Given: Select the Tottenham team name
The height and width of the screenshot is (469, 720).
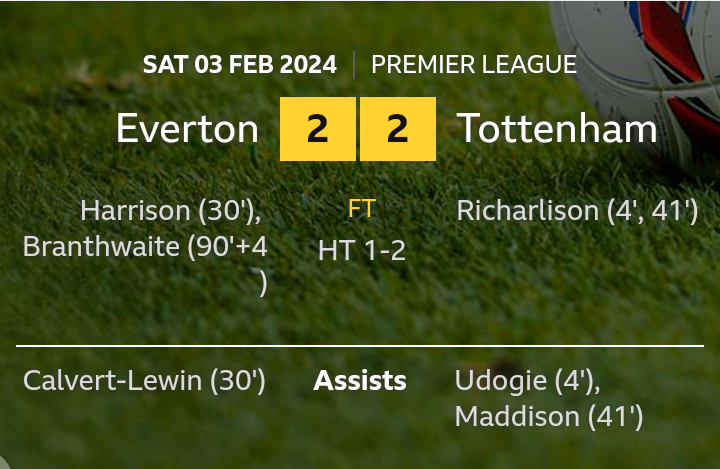Looking at the screenshot, I should tap(557, 129).
